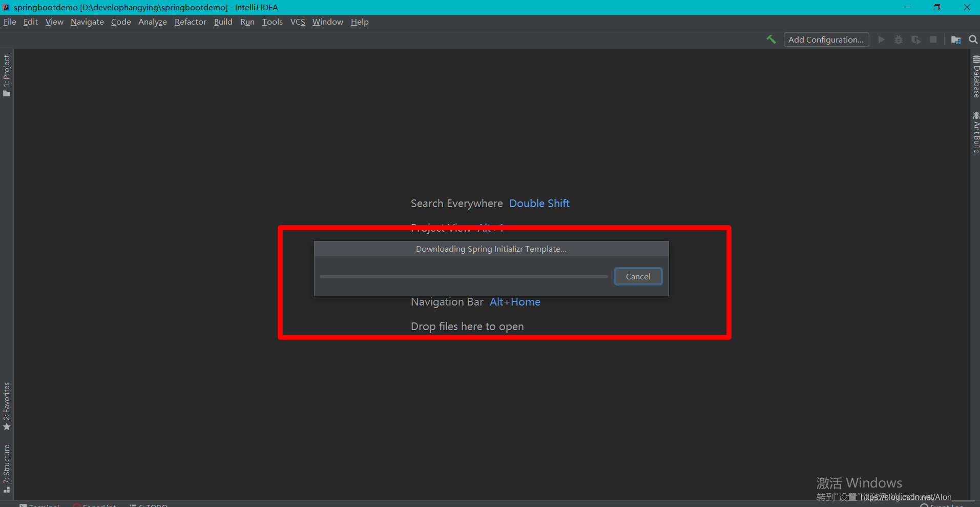The image size is (980, 507).
Task: Click the IntelliJ IDEA app icon in title bar
Action: coord(6,7)
